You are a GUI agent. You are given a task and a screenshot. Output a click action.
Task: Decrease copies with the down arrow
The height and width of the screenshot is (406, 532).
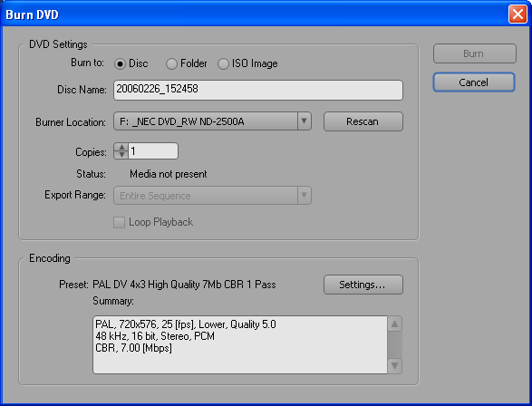click(121, 155)
